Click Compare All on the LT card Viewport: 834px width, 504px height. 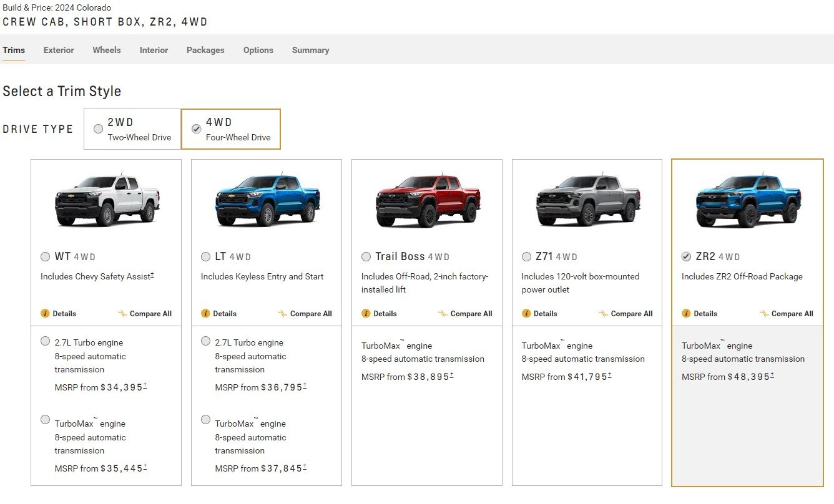311,314
